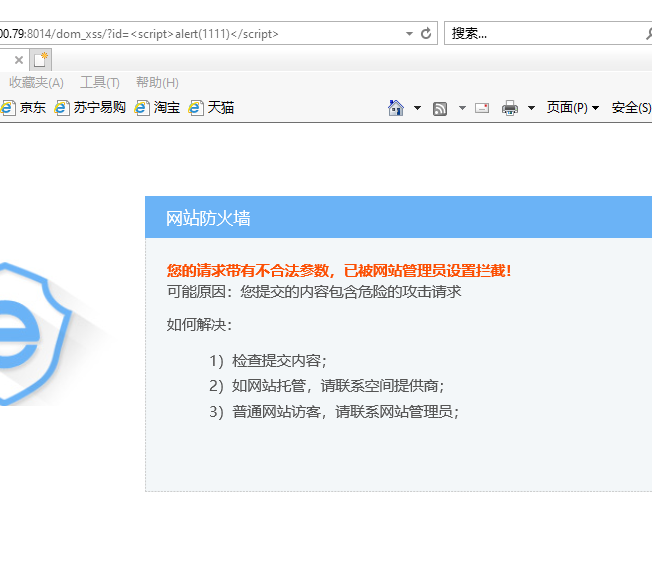Screen dimensions: 652x568
Task: Open the 淘宝 favorites link
Action: click(x=167, y=108)
